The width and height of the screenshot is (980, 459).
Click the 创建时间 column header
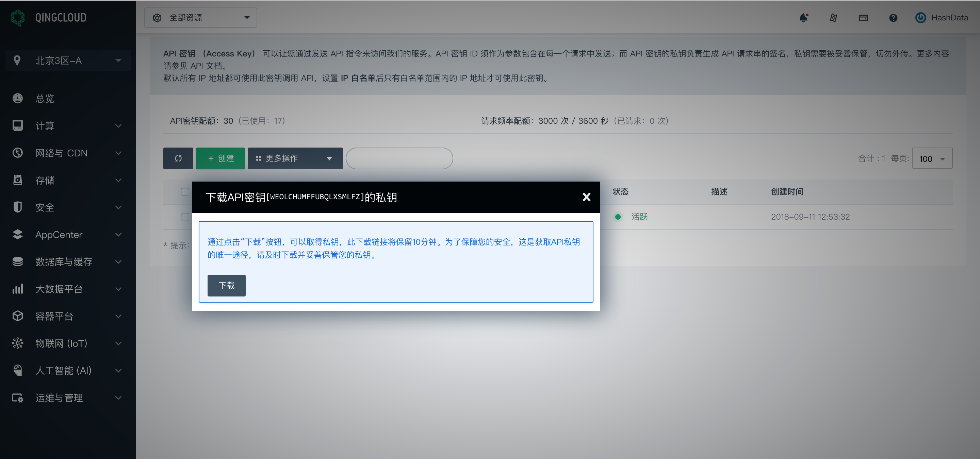(787, 191)
